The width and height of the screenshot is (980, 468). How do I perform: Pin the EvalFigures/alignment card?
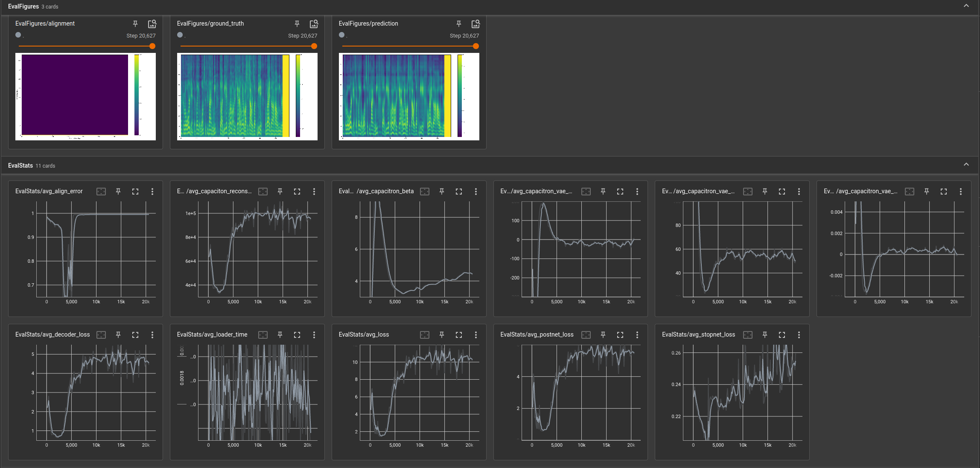[135, 23]
